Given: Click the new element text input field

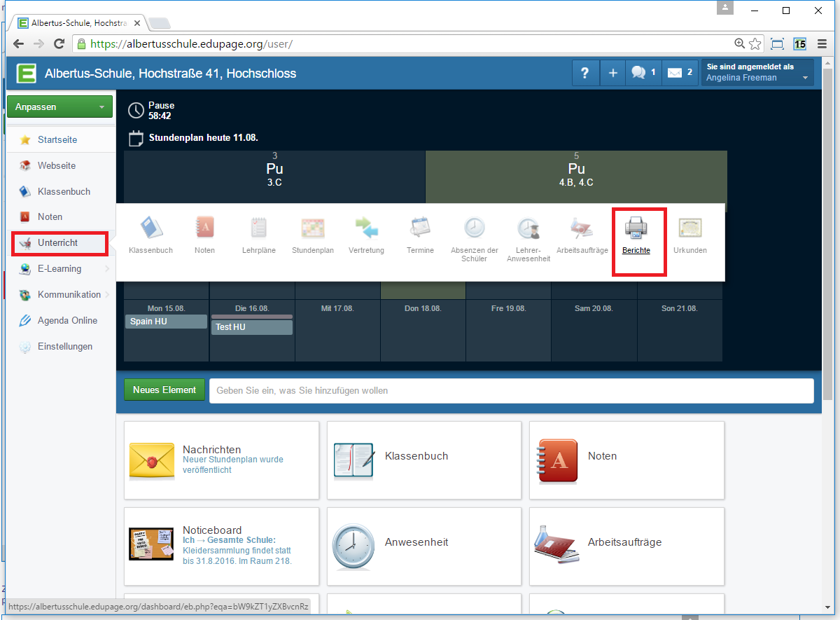Looking at the screenshot, I should [512, 390].
